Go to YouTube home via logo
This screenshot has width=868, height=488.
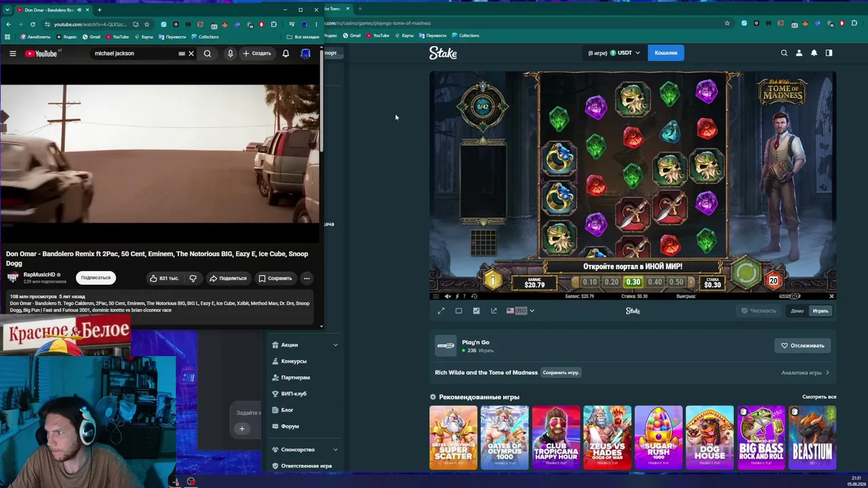pyautogui.click(x=41, y=54)
